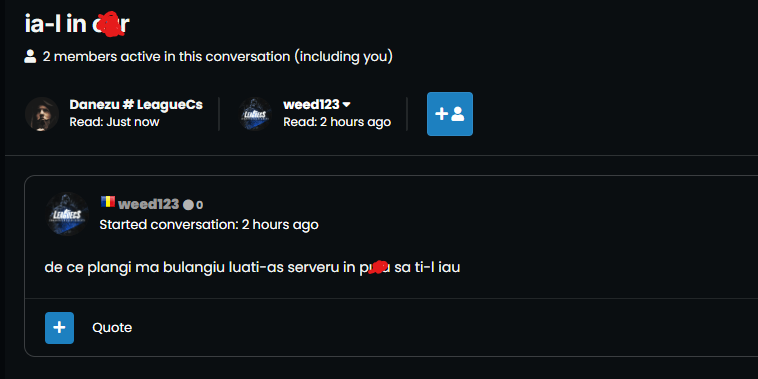Click weed123's avatar in the message post
This screenshot has width=758, height=379.
coord(67,214)
